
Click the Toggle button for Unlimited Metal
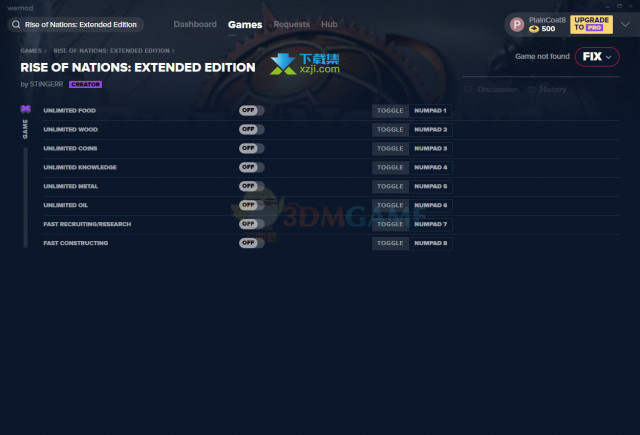click(390, 186)
